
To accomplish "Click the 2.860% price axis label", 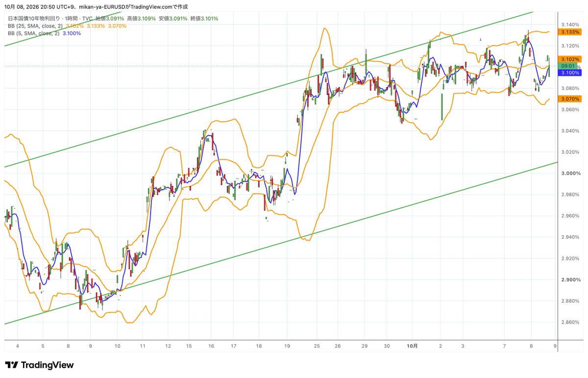I will tap(571, 322).
